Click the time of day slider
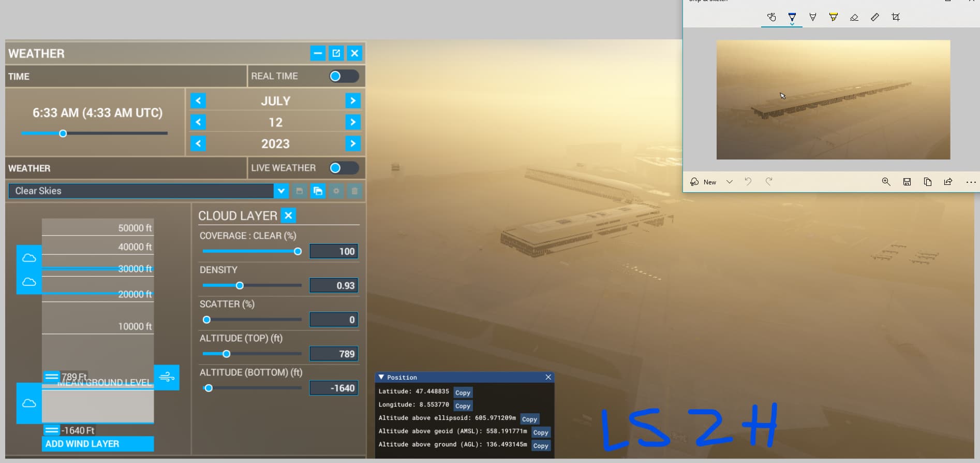This screenshot has width=980, height=463. point(94,134)
